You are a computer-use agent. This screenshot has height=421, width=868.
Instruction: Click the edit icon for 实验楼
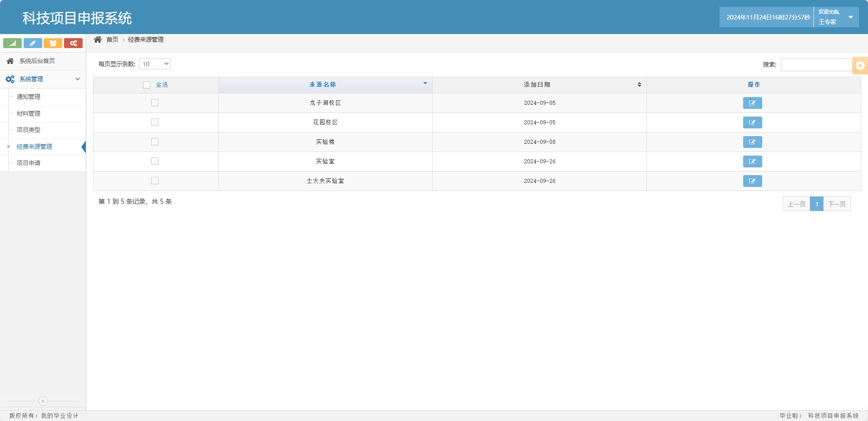pos(752,142)
